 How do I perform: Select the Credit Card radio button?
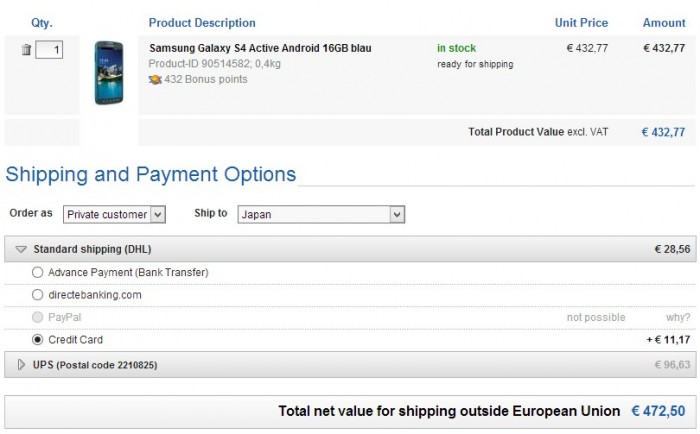pyautogui.click(x=38, y=340)
